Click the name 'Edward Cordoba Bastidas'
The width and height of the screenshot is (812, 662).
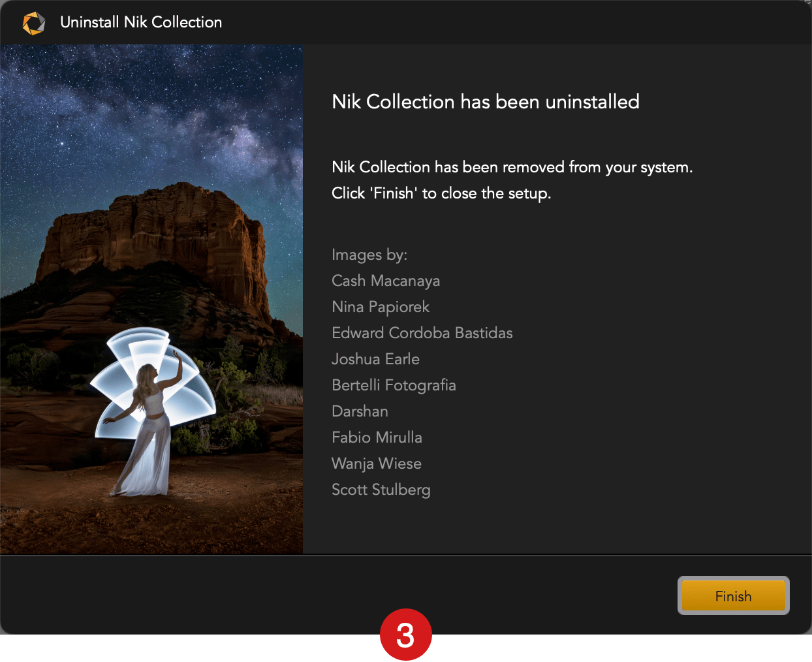click(x=422, y=333)
